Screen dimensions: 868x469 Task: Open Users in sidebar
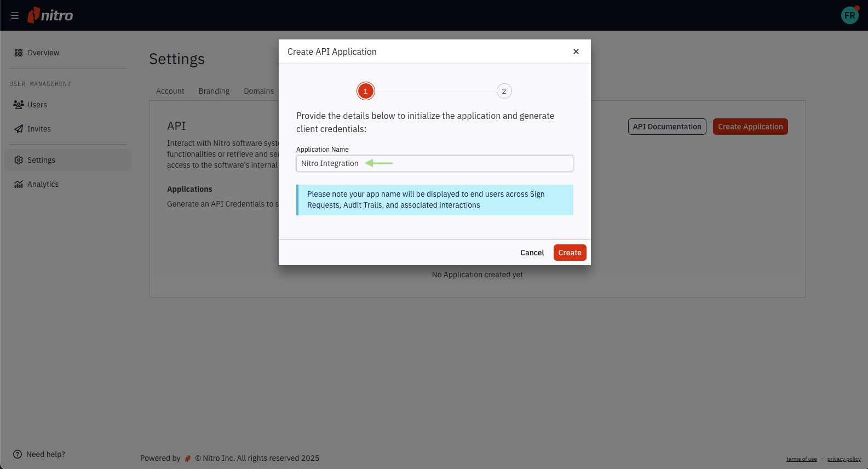coord(37,105)
